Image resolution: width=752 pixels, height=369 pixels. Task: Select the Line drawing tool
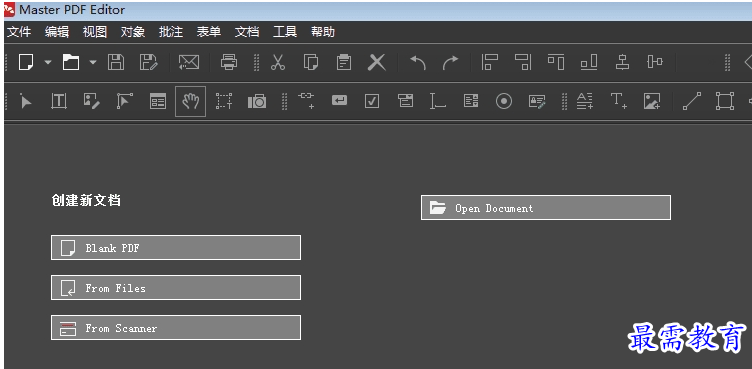click(692, 101)
